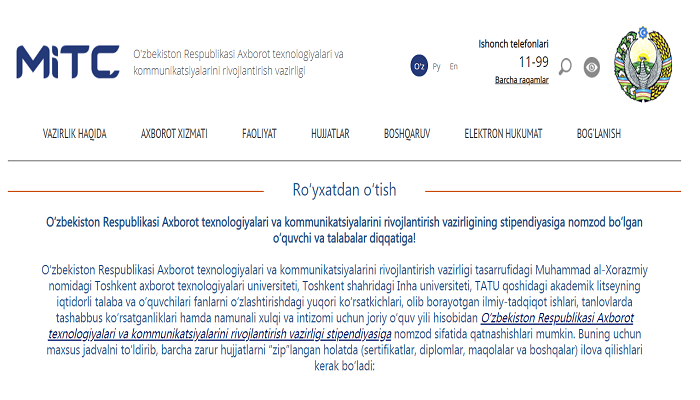
Task: Switch language to Ру
Action: [436, 67]
